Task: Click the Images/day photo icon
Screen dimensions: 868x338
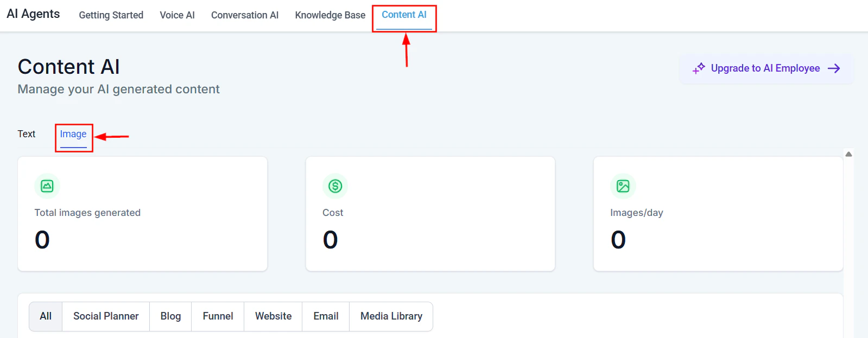Action: [x=623, y=186]
